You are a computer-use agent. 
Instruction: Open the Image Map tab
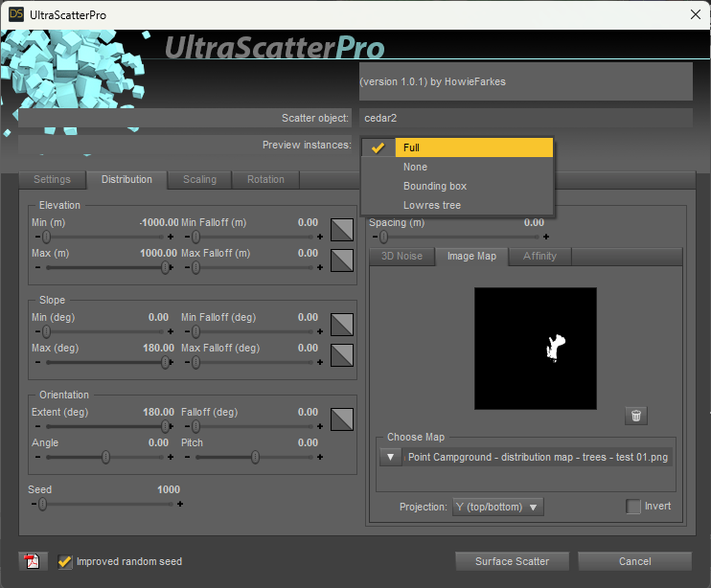[x=471, y=256]
